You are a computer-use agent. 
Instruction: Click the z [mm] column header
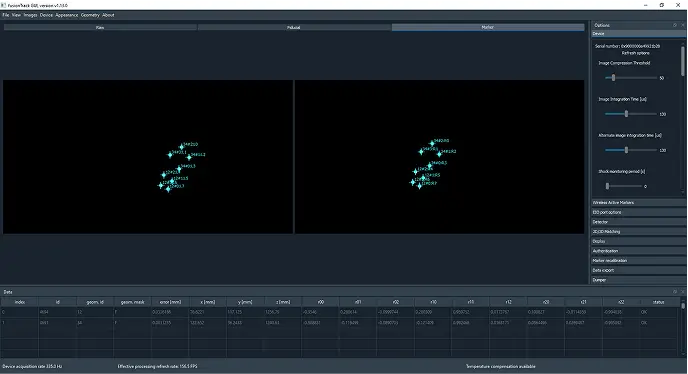pyautogui.click(x=283, y=302)
